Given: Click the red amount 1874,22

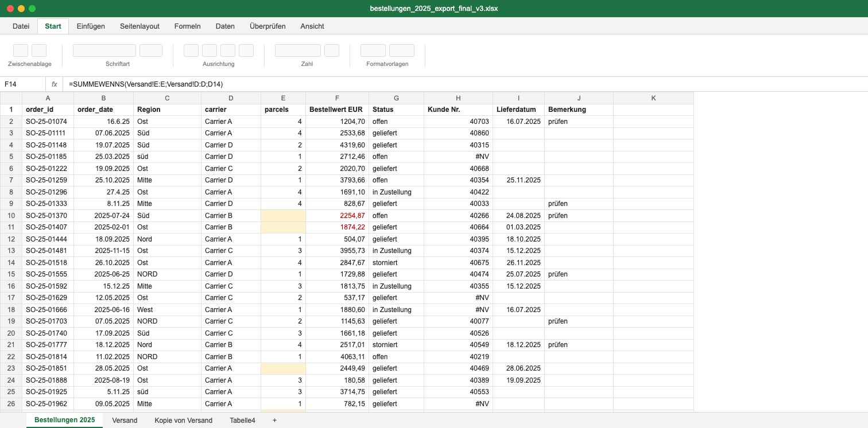Looking at the screenshot, I should click(337, 227).
